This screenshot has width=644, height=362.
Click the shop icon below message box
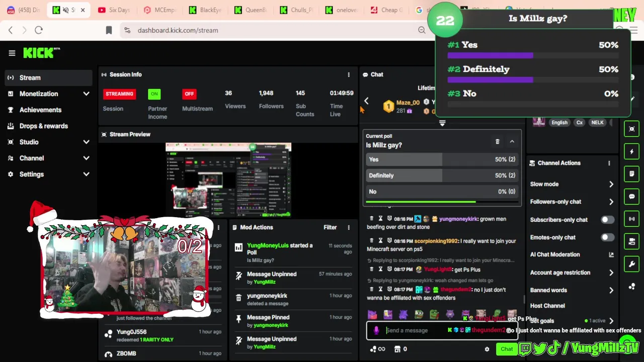397,349
